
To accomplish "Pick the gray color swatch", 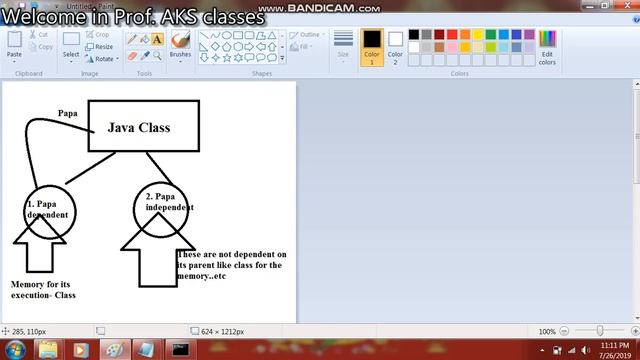I will (x=427, y=35).
